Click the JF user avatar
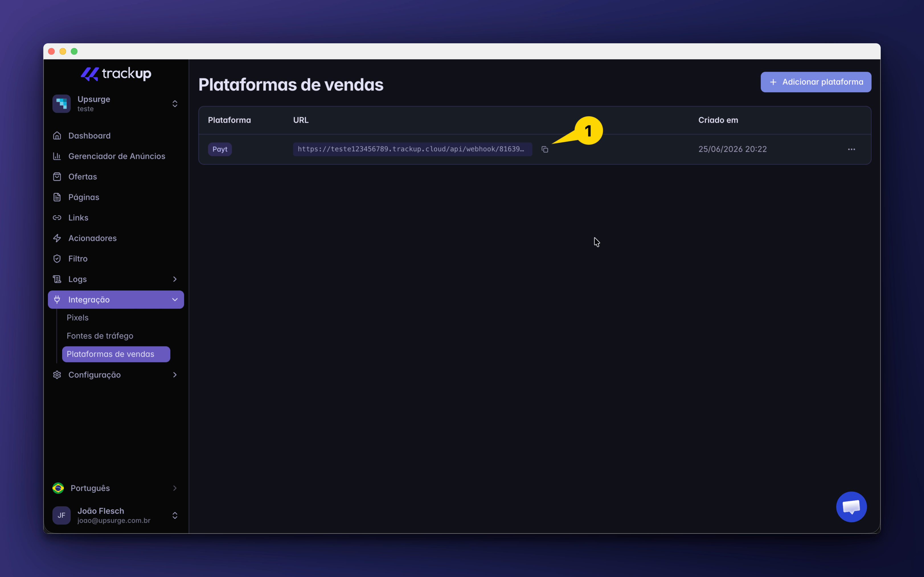This screenshot has height=577, width=924. point(62,516)
